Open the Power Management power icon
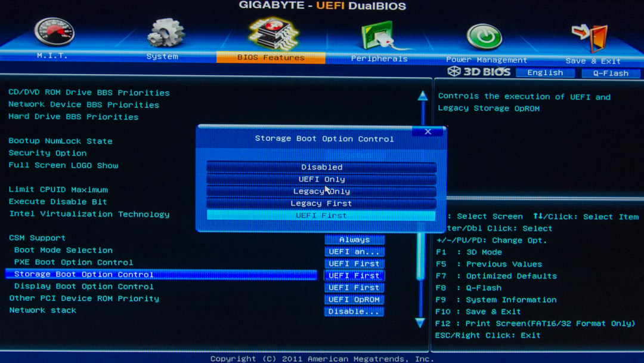The width and height of the screenshot is (644, 363). [484, 37]
